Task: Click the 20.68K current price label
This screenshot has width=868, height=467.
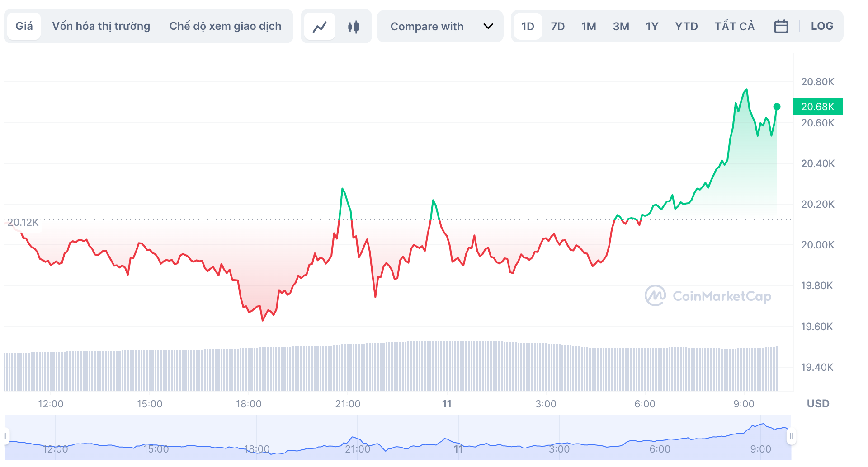Action: tap(817, 107)
